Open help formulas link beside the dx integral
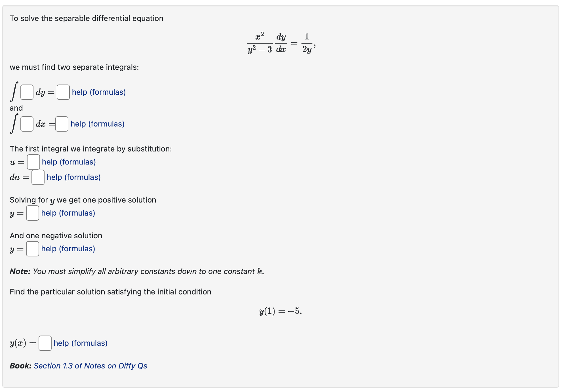 [x=97, y=124]
